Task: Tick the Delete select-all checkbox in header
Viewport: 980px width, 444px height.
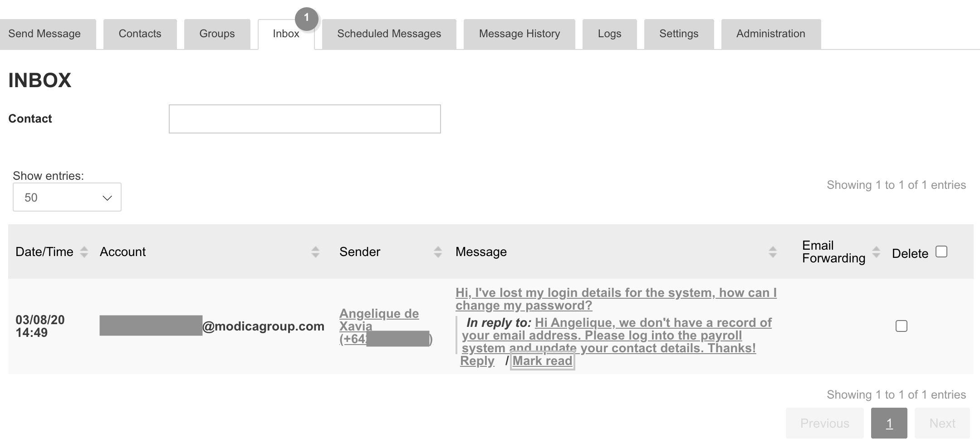Action: pos(941,252)
